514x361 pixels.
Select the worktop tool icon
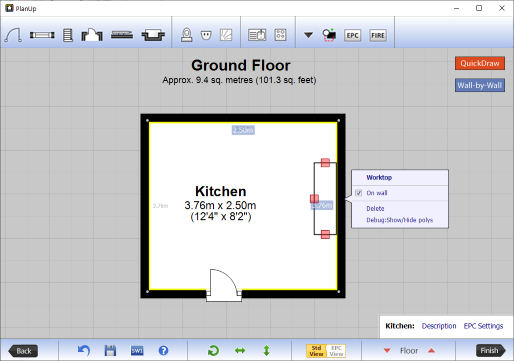pyautogui.click(x=122, y=35)
